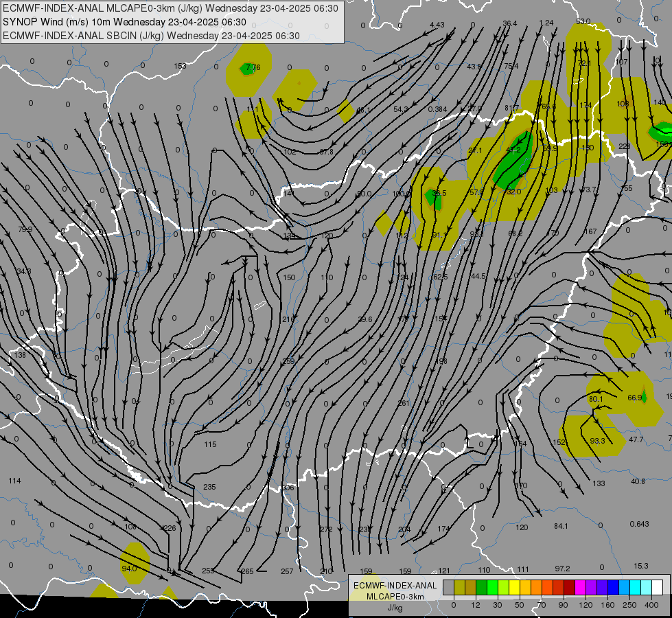Screen dimensions: 672x618
Task: Select the map value 47.7
Action: pos(636,439)
